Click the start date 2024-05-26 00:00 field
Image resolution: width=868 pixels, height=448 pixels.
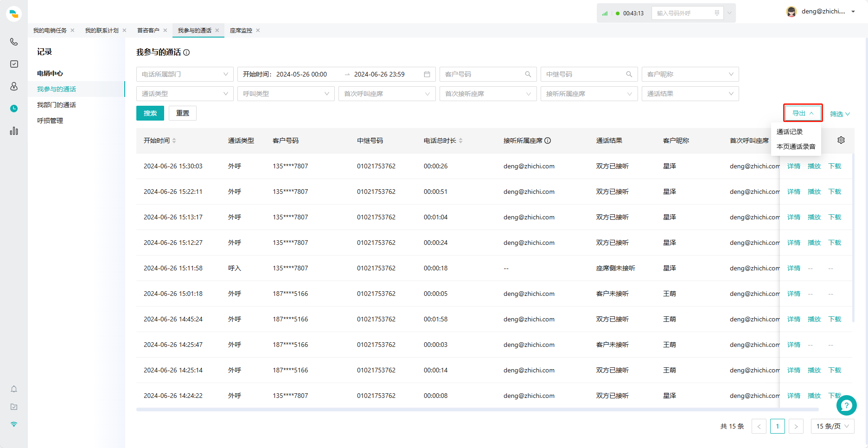301,74
